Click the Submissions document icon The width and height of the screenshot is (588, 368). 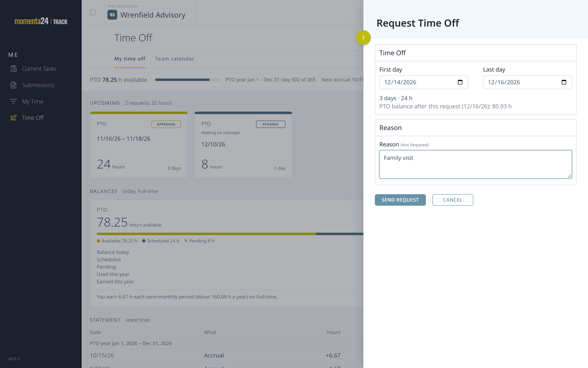[x=14, y=85]
